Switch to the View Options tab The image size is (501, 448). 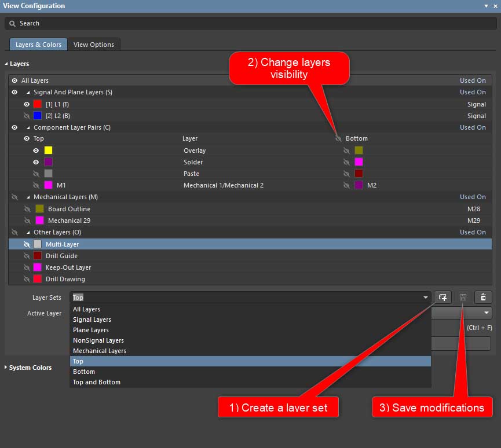[x=94, y=45]
